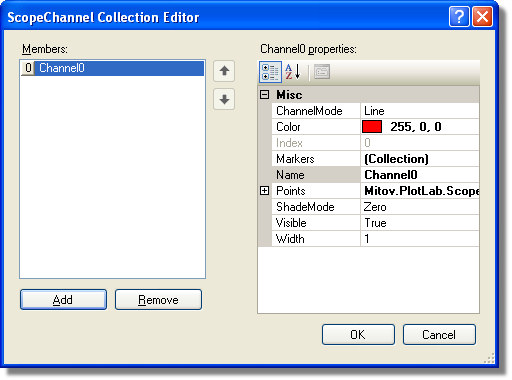Click the Misc category header text
Screen dimensions: 512x380
pos(289,95)
